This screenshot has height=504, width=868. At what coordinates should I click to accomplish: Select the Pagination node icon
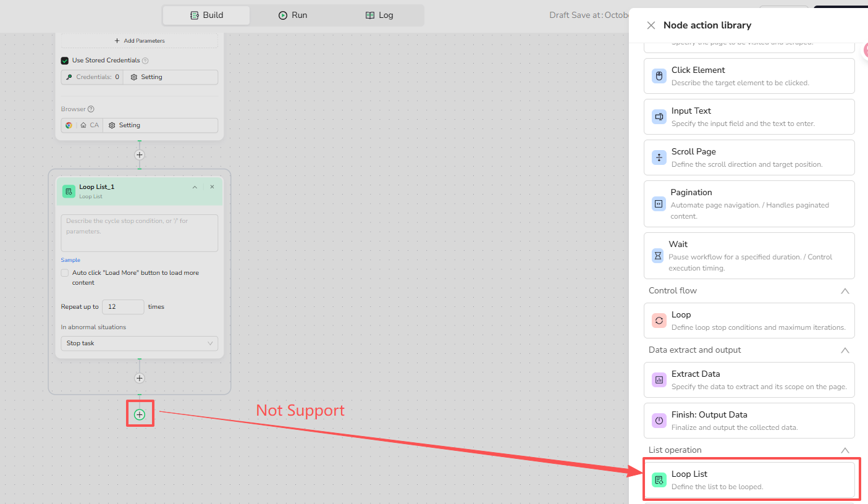[659, 204]
